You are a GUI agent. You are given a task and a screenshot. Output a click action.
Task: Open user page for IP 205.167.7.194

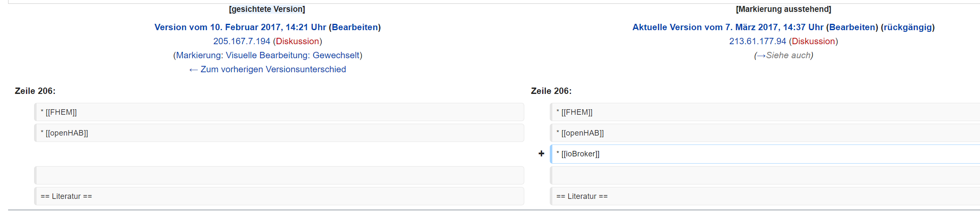click(241, 41)
